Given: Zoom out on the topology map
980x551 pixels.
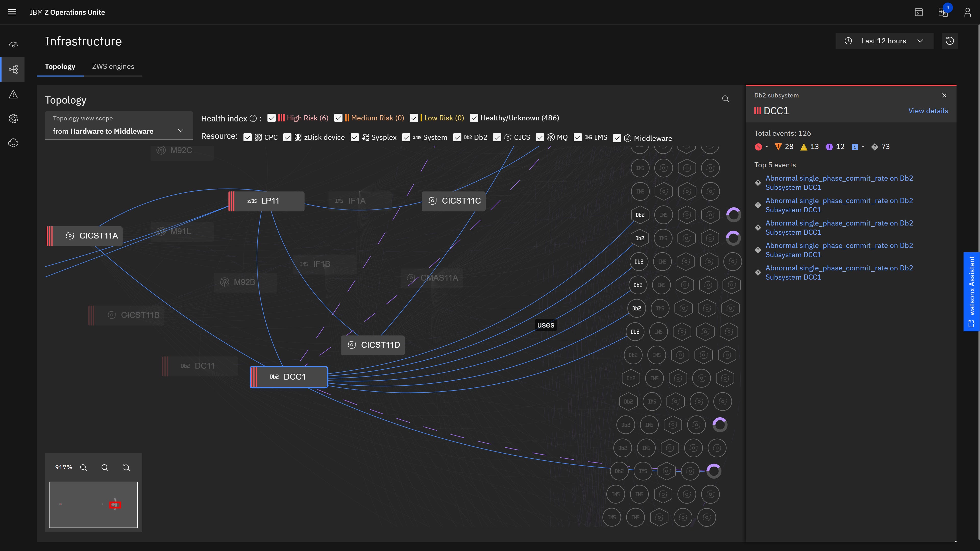Looking at the screenshot, I should pyautogui.click(x=105, y=467).
